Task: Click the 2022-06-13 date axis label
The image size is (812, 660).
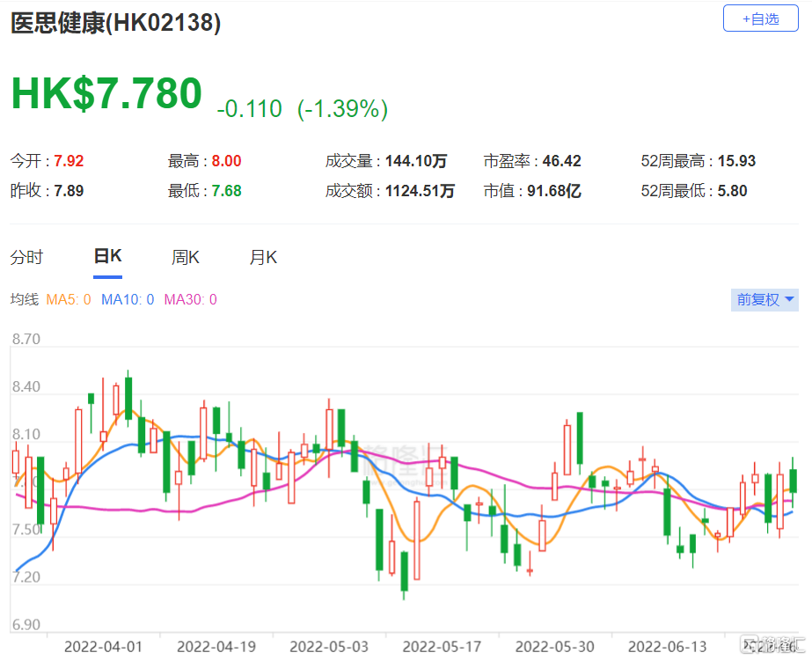Action: [x=668, y=647]
